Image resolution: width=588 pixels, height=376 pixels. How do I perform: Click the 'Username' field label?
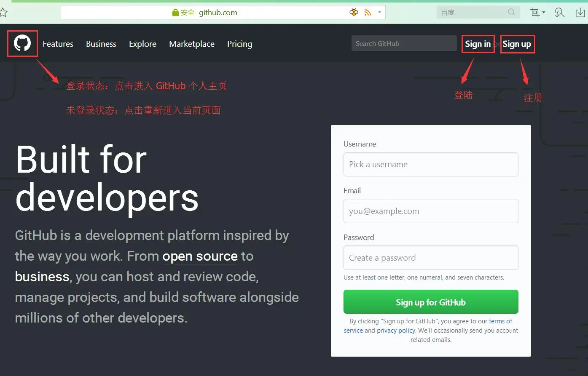(x=360, y=144)
